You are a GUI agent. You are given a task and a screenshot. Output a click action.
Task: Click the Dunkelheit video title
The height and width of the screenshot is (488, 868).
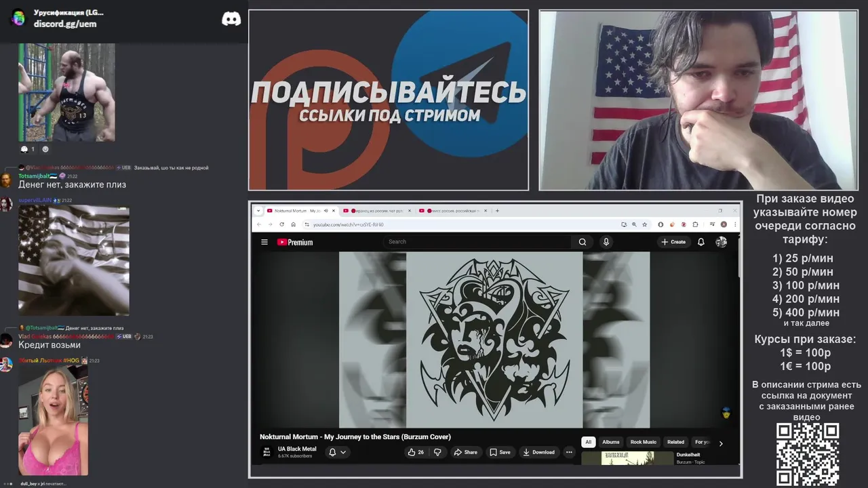pyautogui.click(x=688, y=455)
